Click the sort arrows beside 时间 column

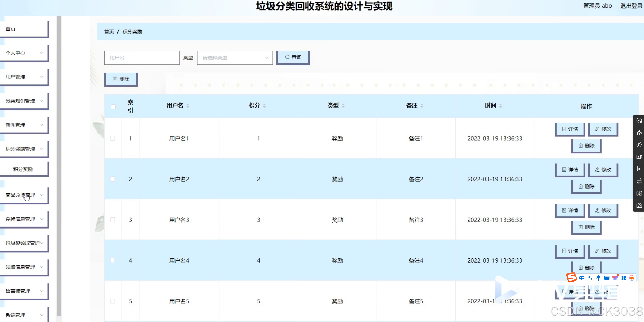coord(500,106)
